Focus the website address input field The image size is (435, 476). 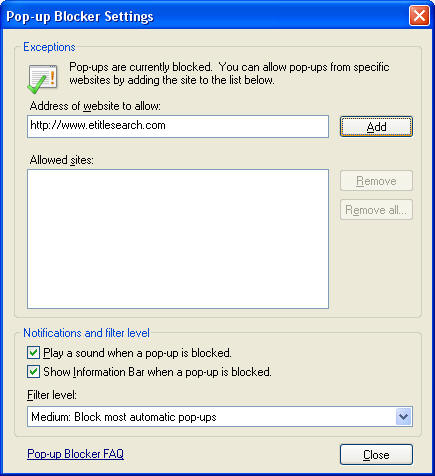(x=178, y=126)
